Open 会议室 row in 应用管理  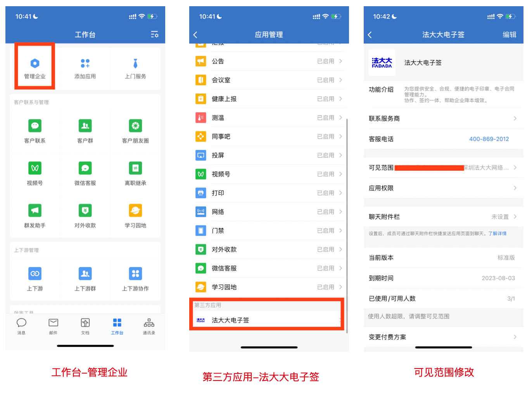[x=269, y=80]
